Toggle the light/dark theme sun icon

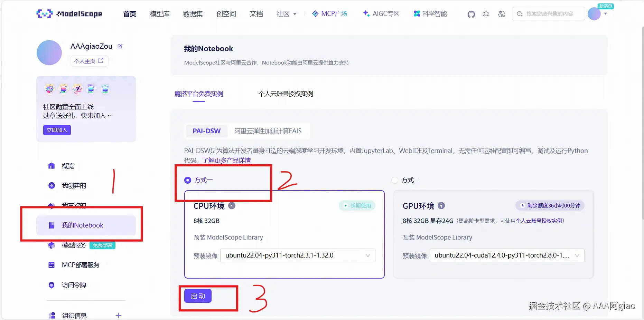(x=486, y=14)
